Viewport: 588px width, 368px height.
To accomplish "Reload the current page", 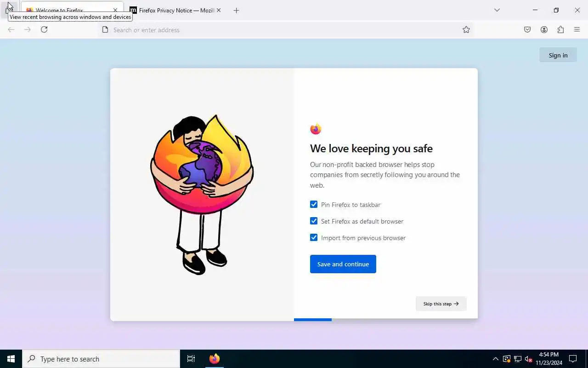I will point(44,29).
